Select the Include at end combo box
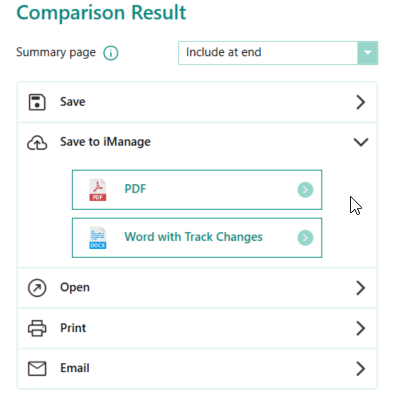 (278, 53)
